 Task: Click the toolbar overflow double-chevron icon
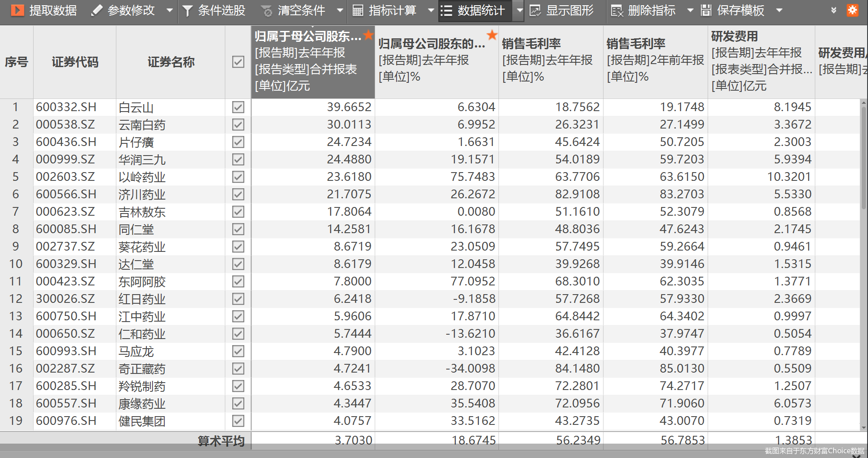[x=834, y=10]
